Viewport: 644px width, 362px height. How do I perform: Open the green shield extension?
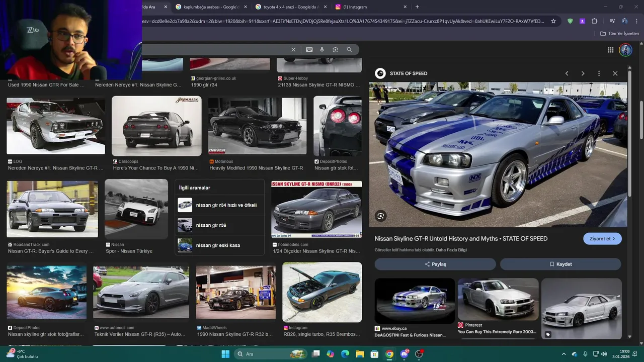570,21
